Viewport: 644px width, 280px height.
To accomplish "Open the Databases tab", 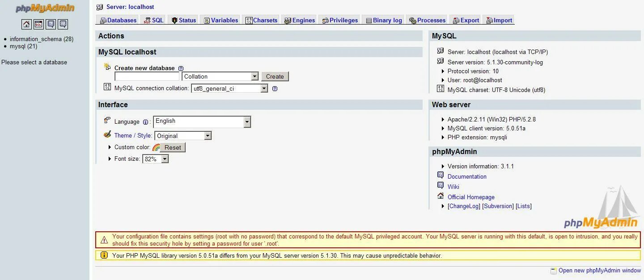I will click(118, 20).
